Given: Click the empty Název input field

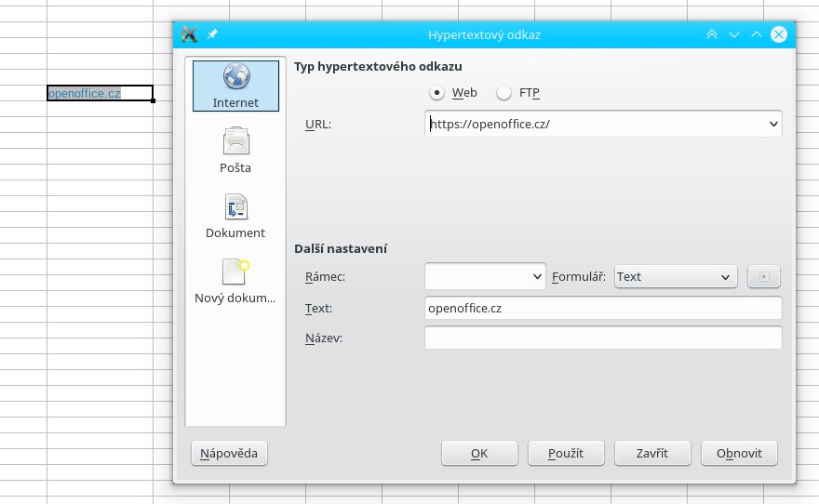Looking at the screenshot, I should click(603, 338).
